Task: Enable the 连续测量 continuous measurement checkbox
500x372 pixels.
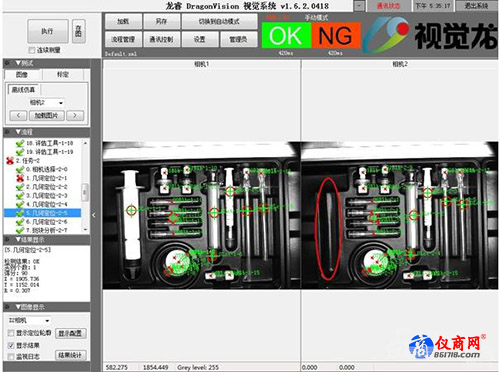Action: [32, 50]
